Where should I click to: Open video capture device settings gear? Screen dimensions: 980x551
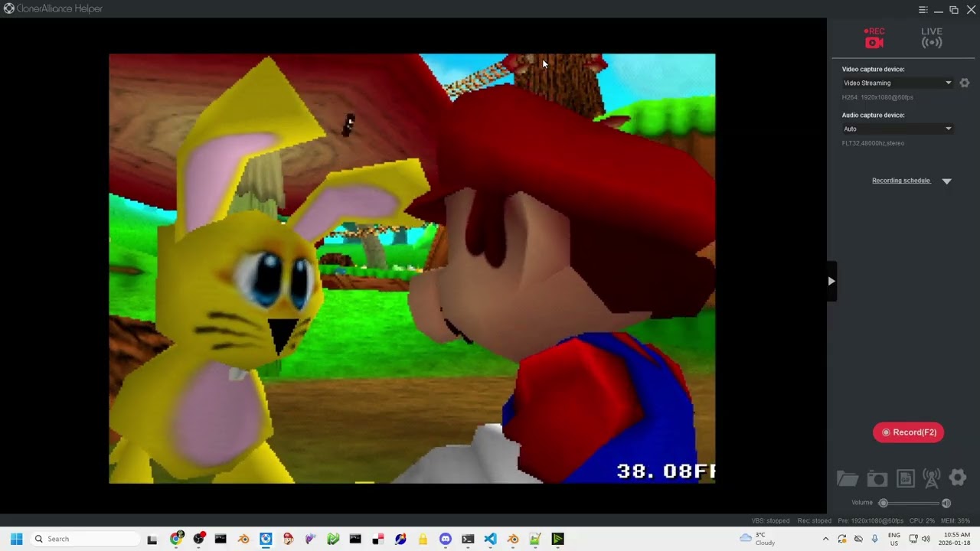pos(965,83)
